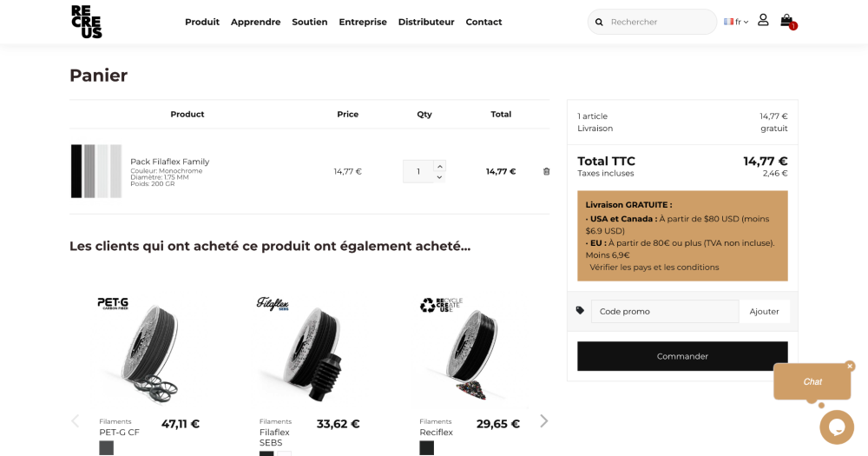Click Ajouter to apply promo code
The width and height of the screenshot is (868, 456).
(764, 311)
